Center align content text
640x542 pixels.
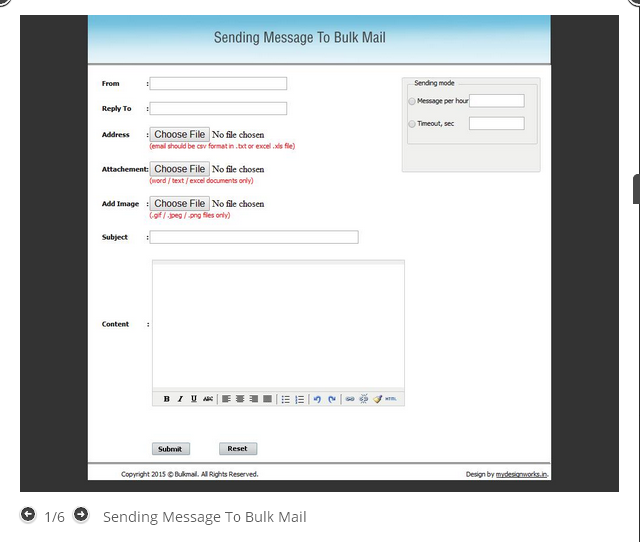(240, 399)
